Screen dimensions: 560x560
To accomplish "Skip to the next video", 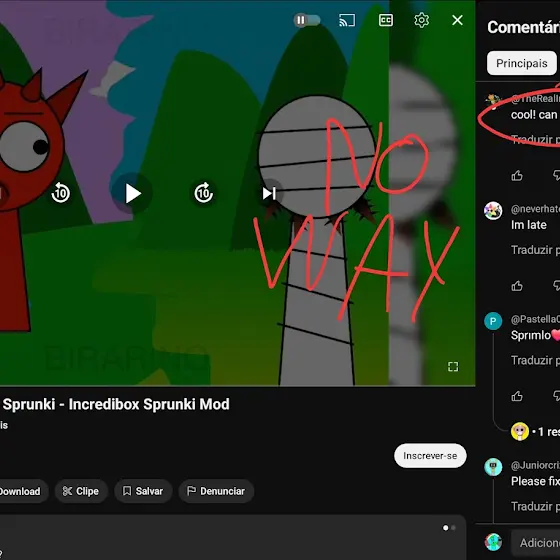I will pos(269,193).
